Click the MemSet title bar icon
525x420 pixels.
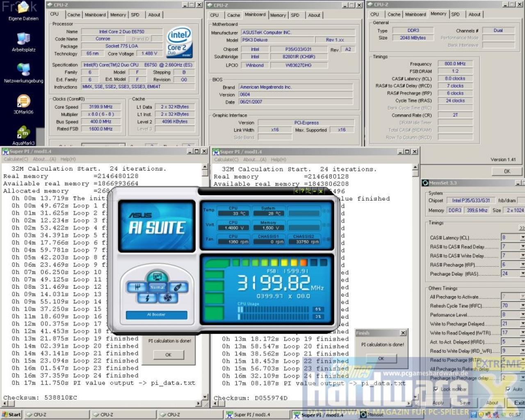coord(425,183)
